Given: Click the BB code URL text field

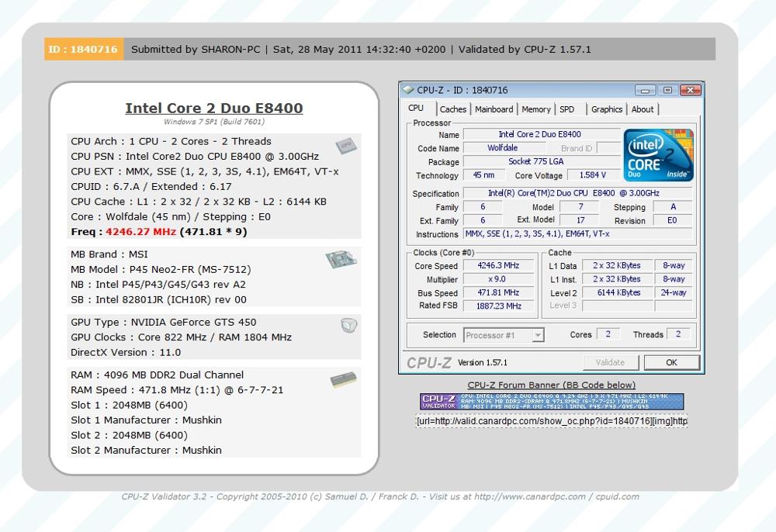Looking at the screenshot, I should point(552,421).
